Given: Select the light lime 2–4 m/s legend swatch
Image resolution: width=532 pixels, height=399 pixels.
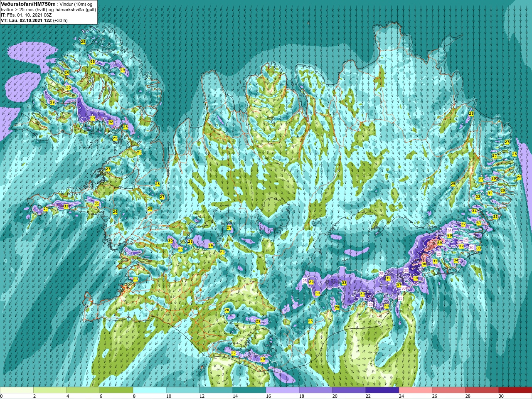Looking at the screenshot, I should click(50, 390).
